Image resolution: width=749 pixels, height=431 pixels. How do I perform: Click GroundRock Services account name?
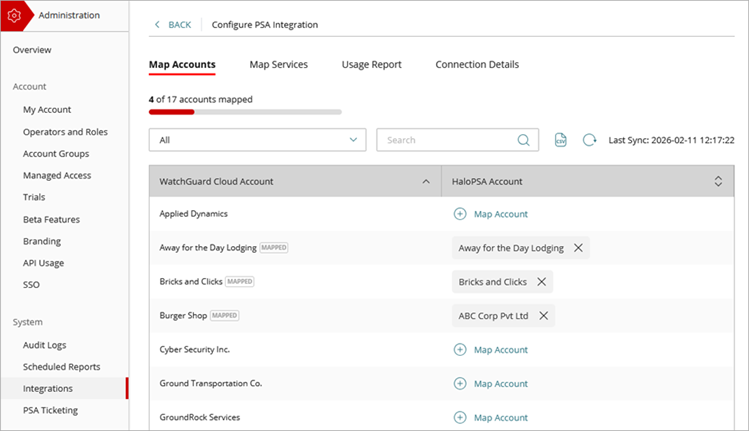pyautogui.click(x=200, y=417)
